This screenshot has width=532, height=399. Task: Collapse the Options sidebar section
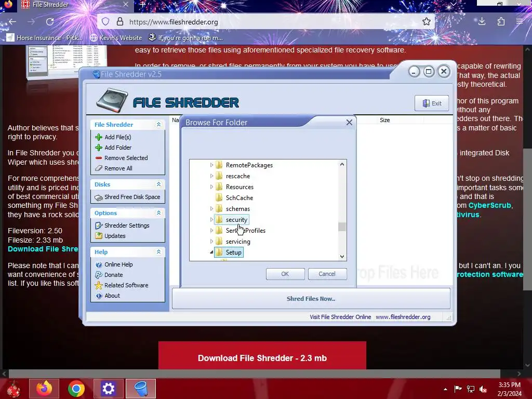click(158, 212)
